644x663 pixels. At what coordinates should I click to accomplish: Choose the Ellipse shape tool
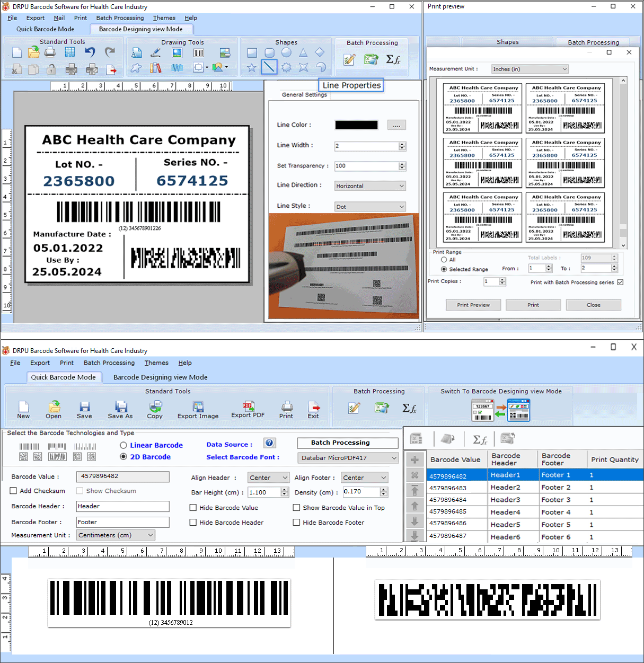286,52
